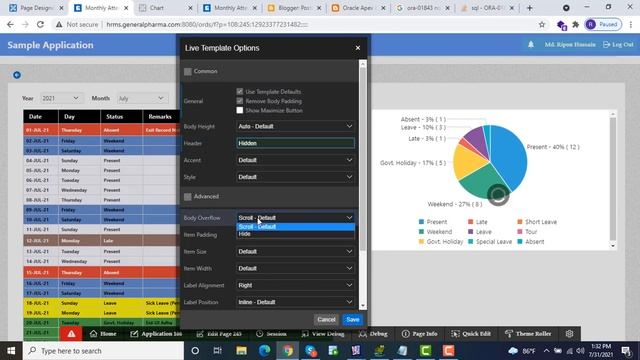Toggle Weekend series in chart legend
The width and height of the screenshot is (640, 360).
coord(435,232)
